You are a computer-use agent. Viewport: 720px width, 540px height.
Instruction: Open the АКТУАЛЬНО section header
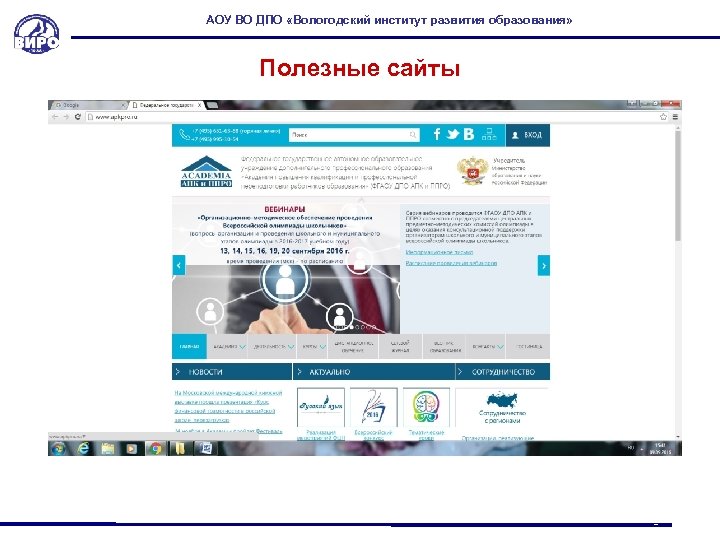coord(374,372)
